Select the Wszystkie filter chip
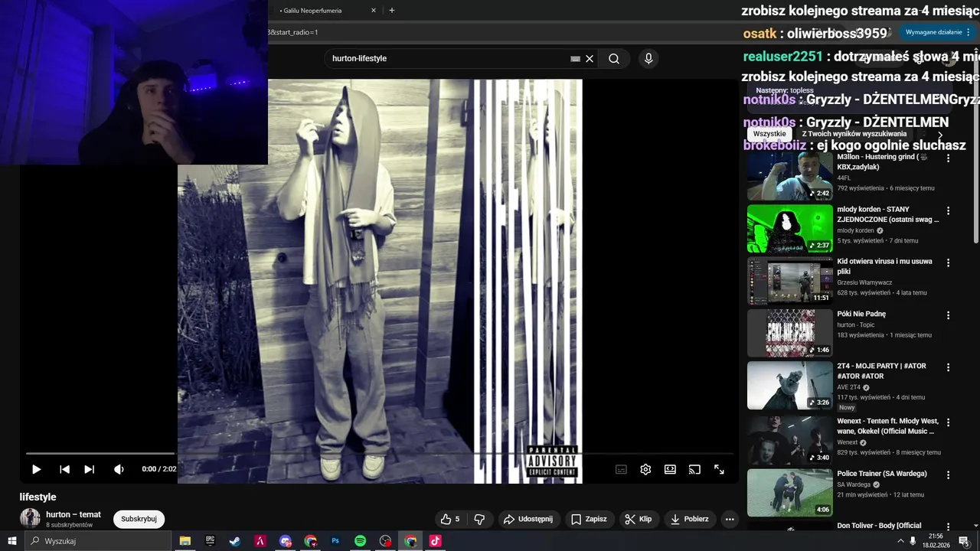The width and height of the screenshot is (980, 551). [769, 134]
